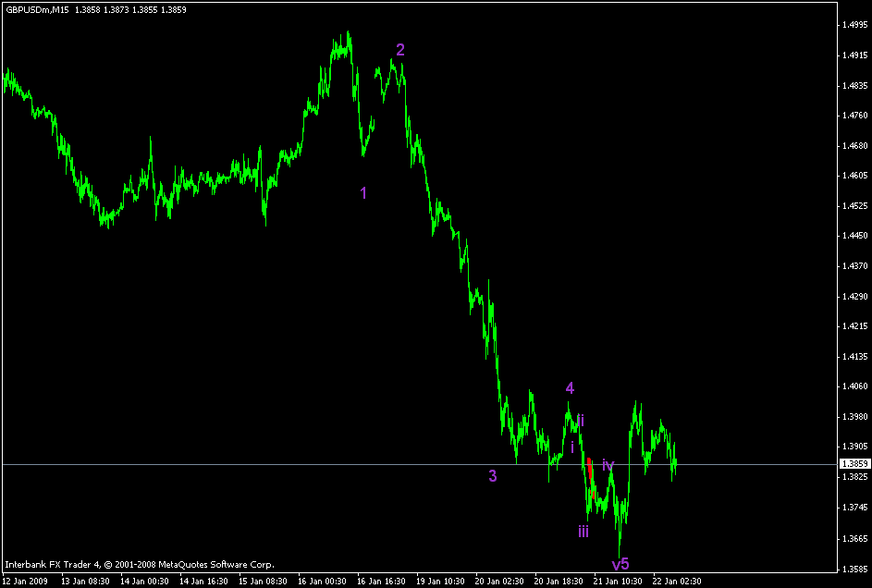The height and width of the screenshot is (588, 872).
Task: Click the 1.4605 price axis label
Action: pos(854,176)
